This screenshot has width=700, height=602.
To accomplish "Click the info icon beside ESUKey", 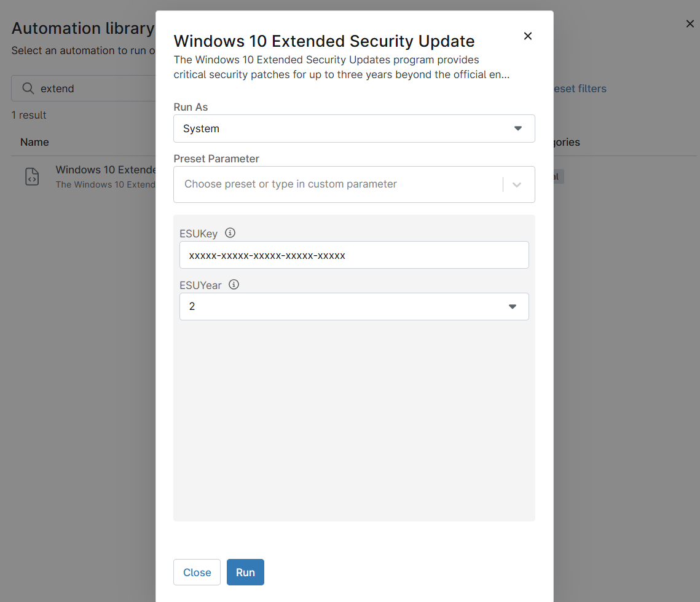I will [230, 233].
